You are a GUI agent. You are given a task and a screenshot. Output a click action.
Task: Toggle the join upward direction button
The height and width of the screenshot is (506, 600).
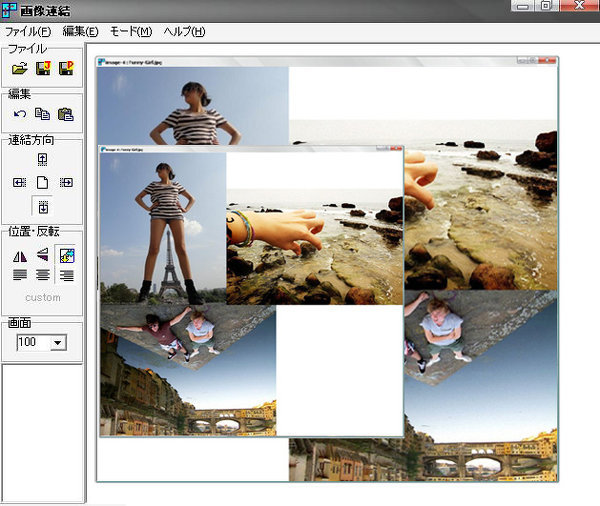[42, 159]
